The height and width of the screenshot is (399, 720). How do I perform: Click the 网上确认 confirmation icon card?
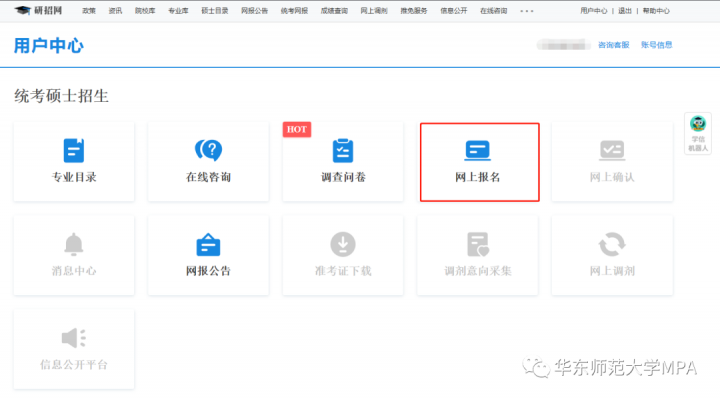[x=612, y=162]
